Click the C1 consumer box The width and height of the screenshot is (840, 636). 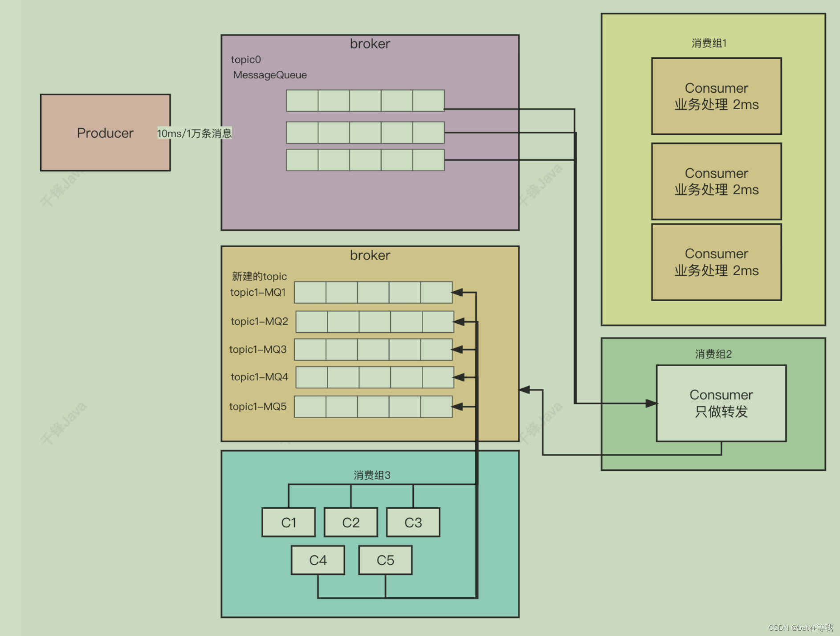289,522
